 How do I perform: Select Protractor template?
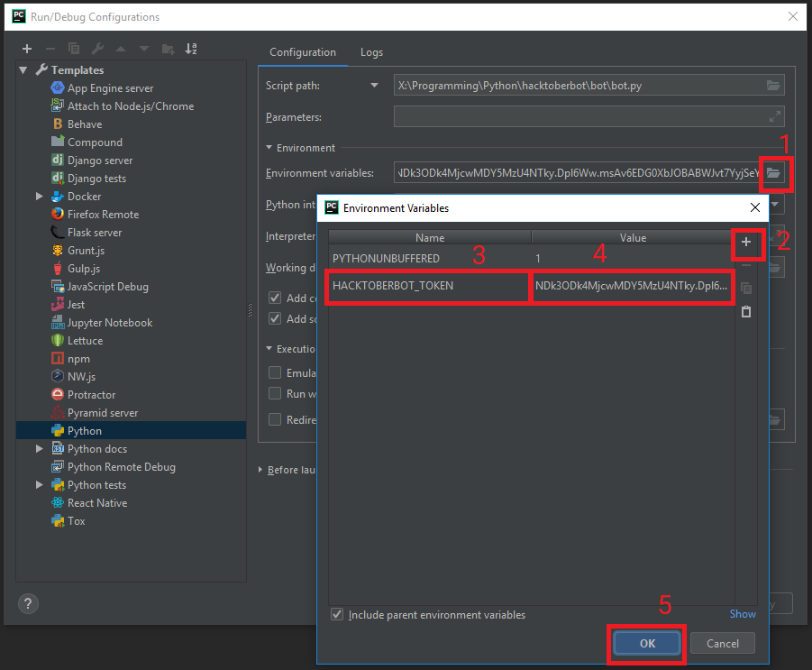[84, 395]
